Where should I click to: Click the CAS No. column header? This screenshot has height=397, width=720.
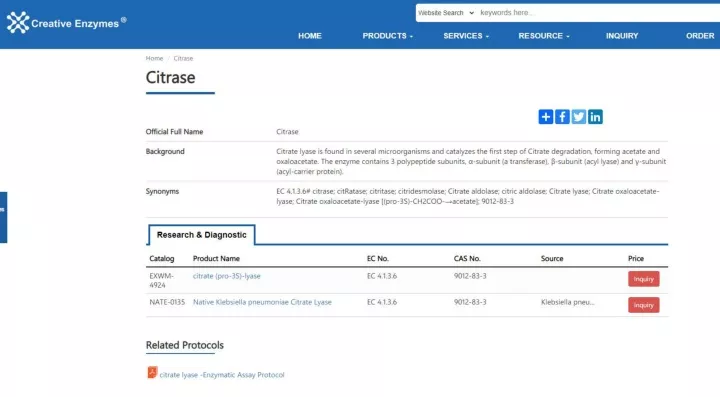coord(467,259)
